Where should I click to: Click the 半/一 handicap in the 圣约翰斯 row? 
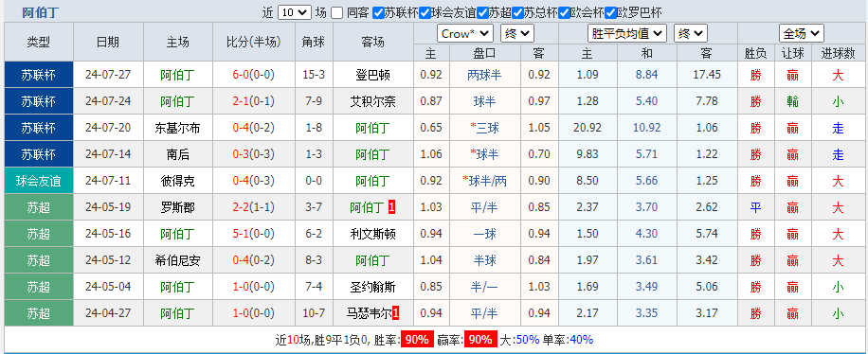pos(485,287)
